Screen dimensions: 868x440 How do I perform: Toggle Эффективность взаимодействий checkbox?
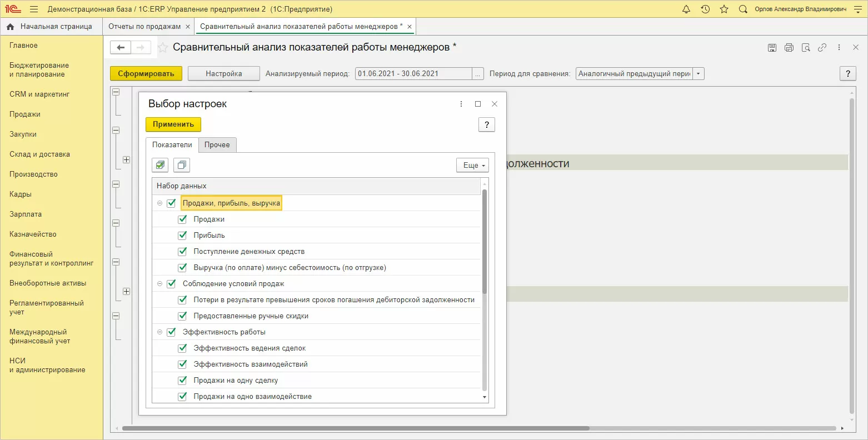pyautogui.click(x=182, y=364)
